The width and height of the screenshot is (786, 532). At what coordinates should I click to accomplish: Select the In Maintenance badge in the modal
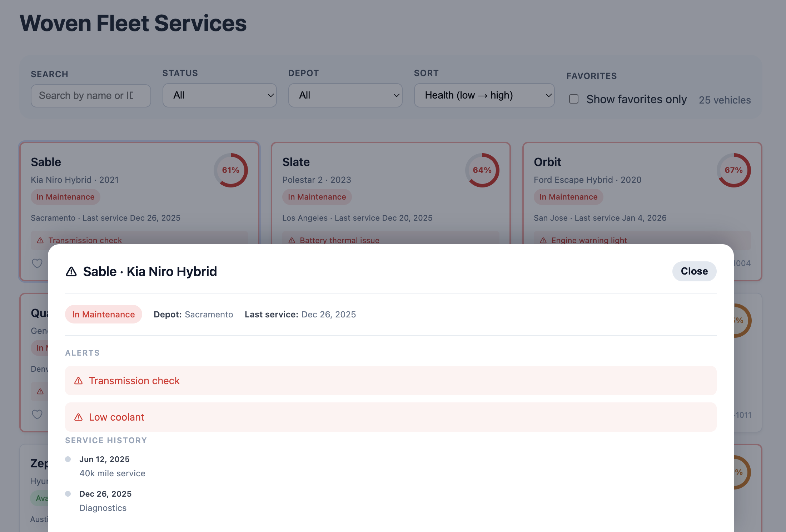click(x=103, y=314)
